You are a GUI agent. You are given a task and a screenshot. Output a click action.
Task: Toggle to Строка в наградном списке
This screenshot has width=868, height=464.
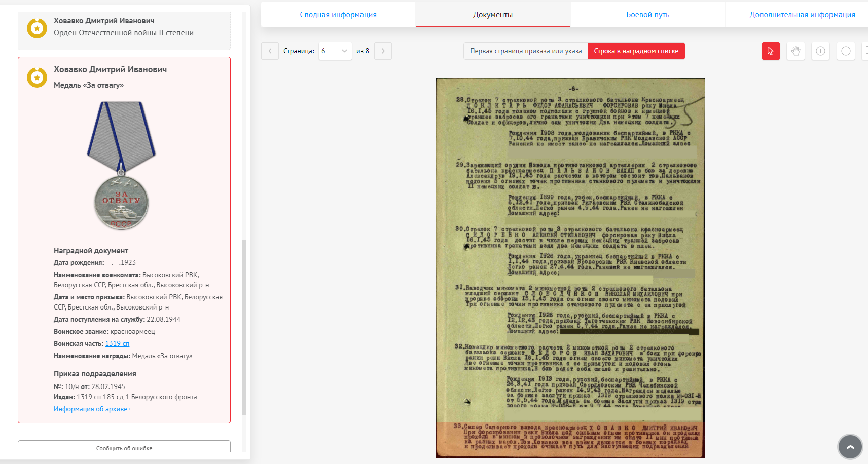pyautogui.click(x=636, y=51)
